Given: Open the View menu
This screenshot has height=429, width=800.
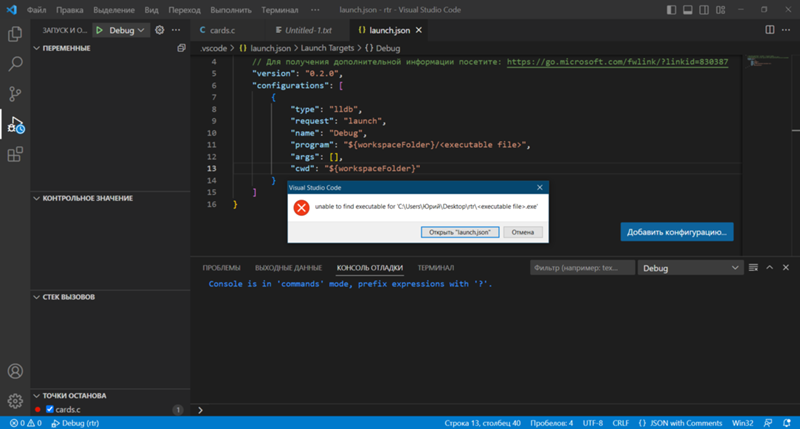Looking at the screenshot, I should pos(151,10).
